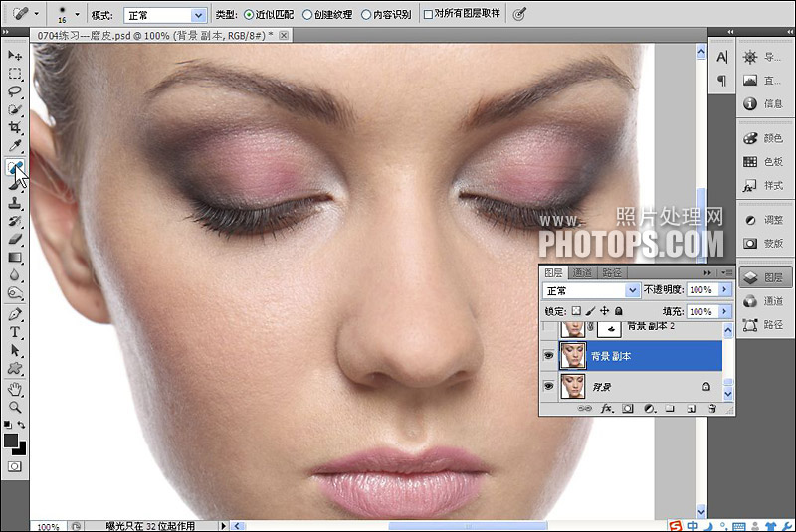Viewport: 796px width, 532px height.
Task: Pick the Eyedropper tool
Action: click(x=15, y=146)
